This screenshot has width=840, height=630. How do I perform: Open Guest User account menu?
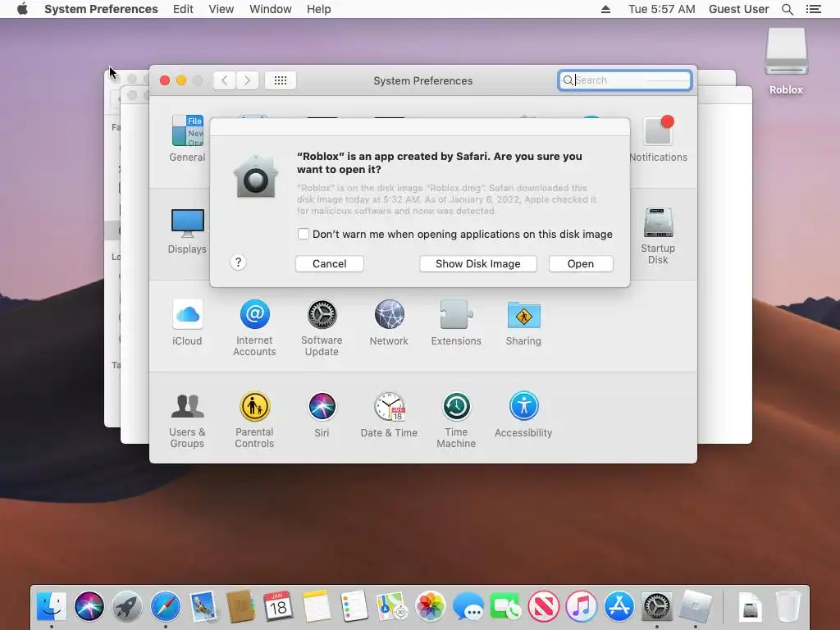pos(739,9)
